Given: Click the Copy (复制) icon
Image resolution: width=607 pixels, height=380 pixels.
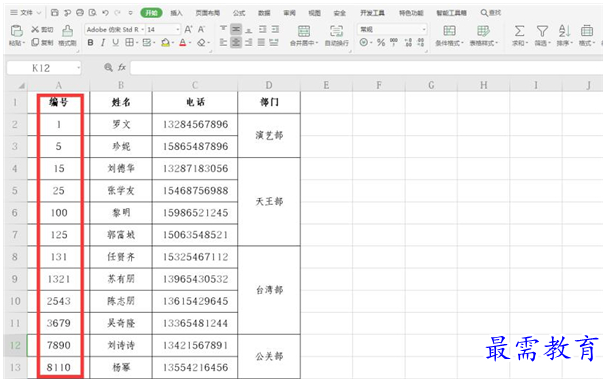Looking at the screenshot, I should point(35,42).
